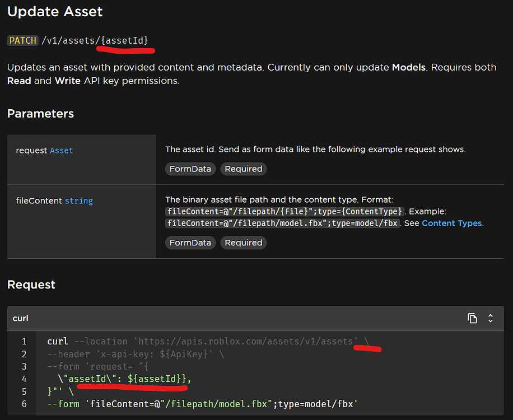
Task: Click the fileContent parameter name
Action: (39, 200)
